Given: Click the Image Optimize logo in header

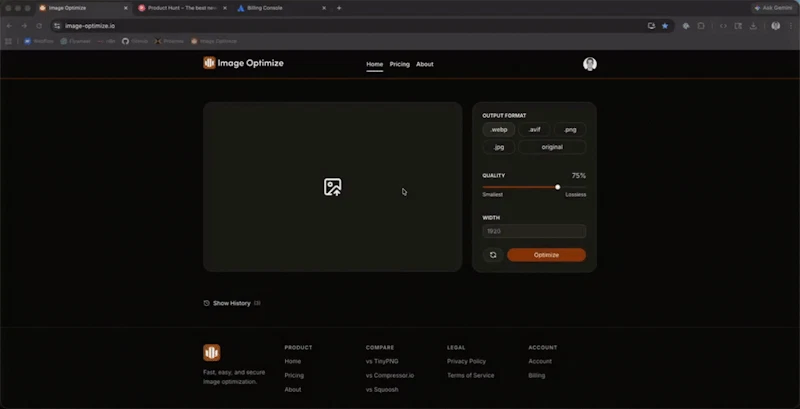Looking at the screenshot, I should 243,63.
